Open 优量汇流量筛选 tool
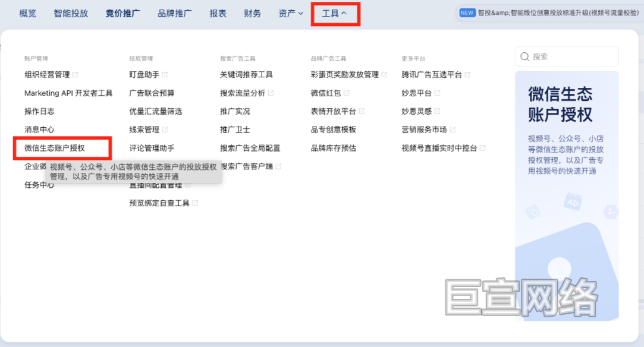 (155, 111)
